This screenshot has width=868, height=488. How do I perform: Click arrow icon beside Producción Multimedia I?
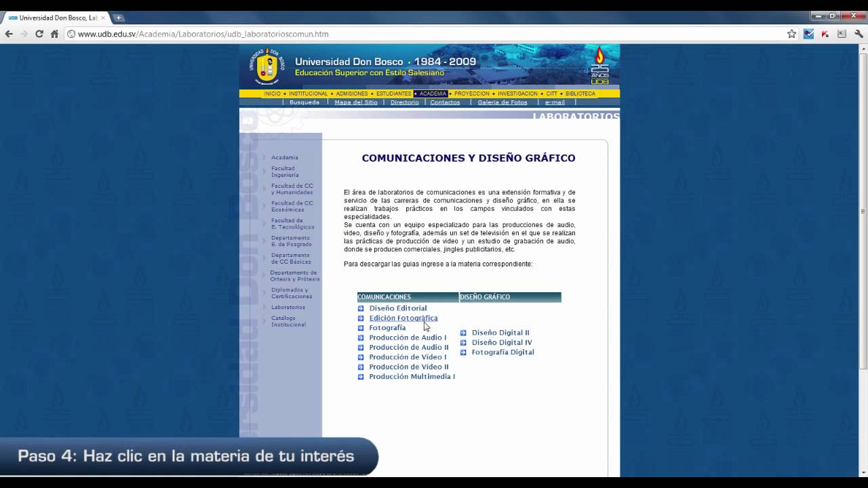(x=361, y=377)
